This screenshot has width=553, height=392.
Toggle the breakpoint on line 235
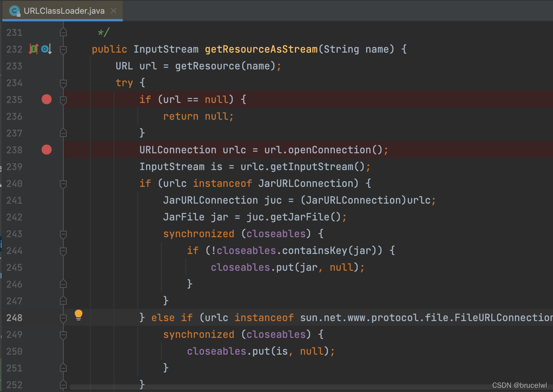coord(47,100)
